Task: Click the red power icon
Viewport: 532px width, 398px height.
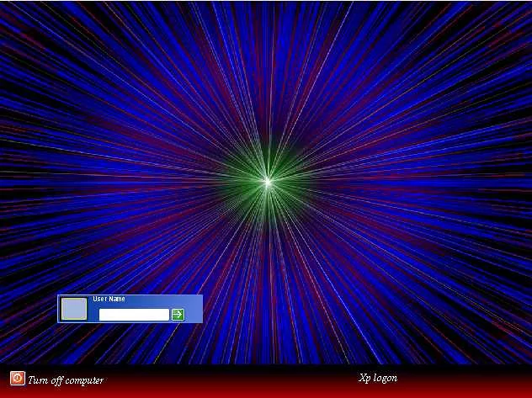Action: point(17,379)
